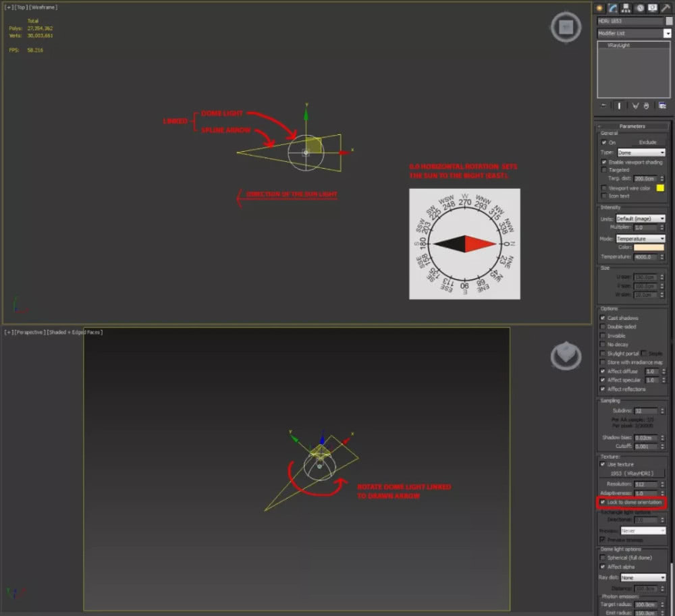Click the 1953 (VRayHDRI) texture button

point(632,474)
